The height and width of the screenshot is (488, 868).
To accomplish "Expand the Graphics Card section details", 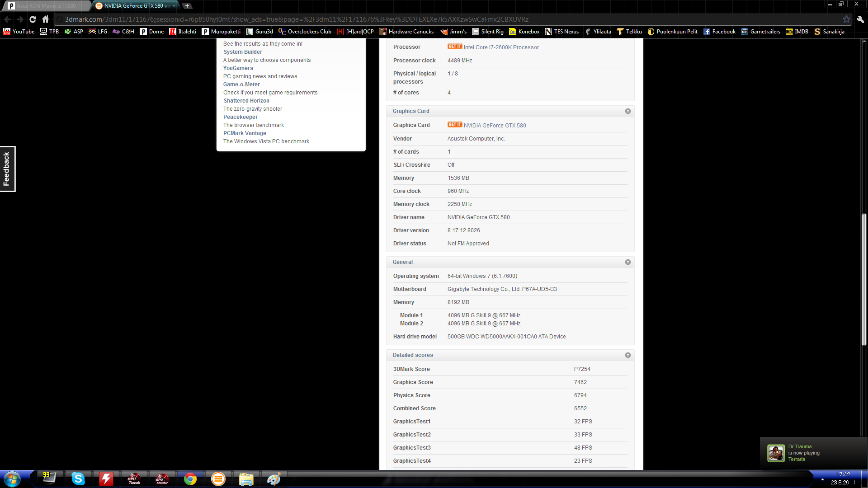I will [x=628, y=111].
